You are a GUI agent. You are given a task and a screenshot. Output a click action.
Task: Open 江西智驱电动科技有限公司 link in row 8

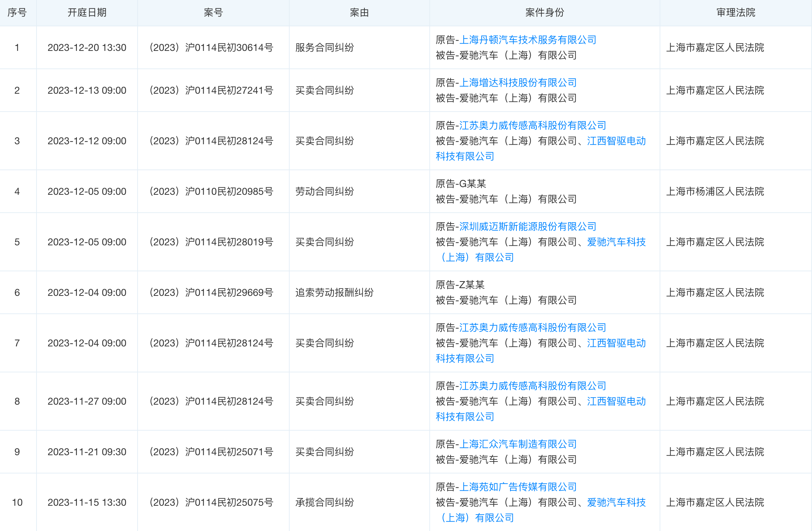[x=541, y=409]
